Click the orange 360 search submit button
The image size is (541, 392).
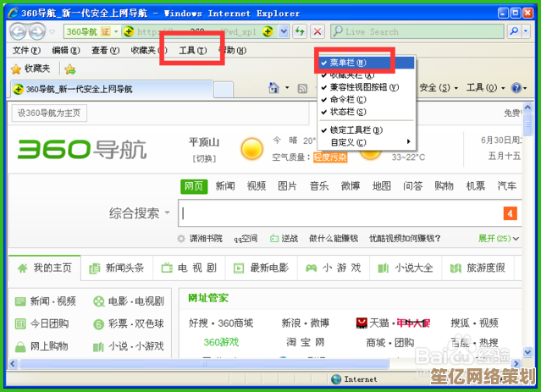[x=511, y=213]
